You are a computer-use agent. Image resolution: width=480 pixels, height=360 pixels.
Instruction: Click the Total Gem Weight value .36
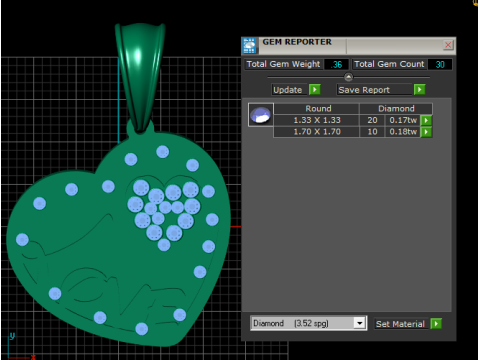click(336, 65)
